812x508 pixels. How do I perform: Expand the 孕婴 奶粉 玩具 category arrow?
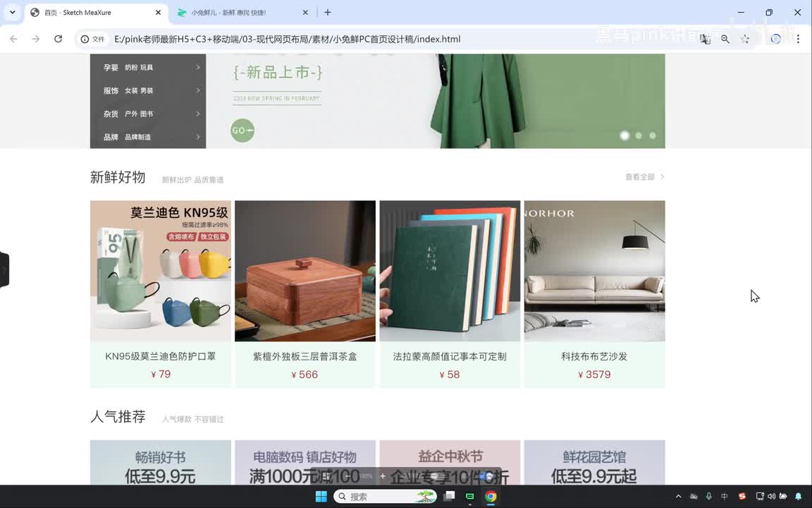point(198,68)
